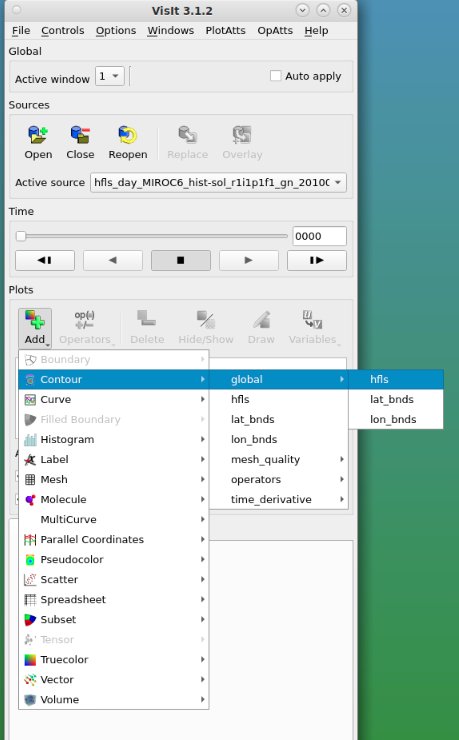This screenshot has width=459, height=740.
Task: Select the Subset plot icon
Action: (30, 620)
